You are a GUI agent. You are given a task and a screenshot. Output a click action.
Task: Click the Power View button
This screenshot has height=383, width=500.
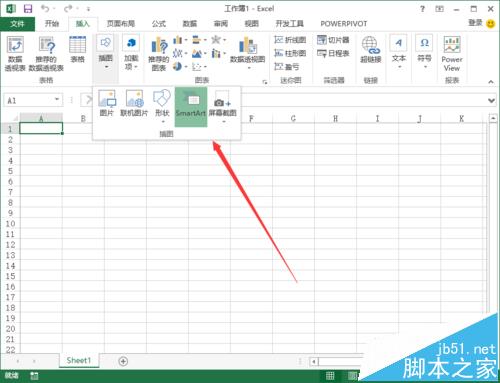[452, 54]
